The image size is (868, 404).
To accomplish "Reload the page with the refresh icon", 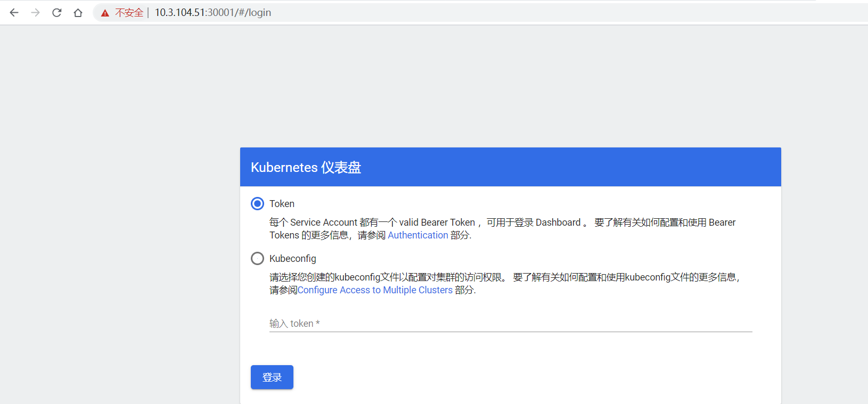I will pyautogui.click(x=57, y=12).
